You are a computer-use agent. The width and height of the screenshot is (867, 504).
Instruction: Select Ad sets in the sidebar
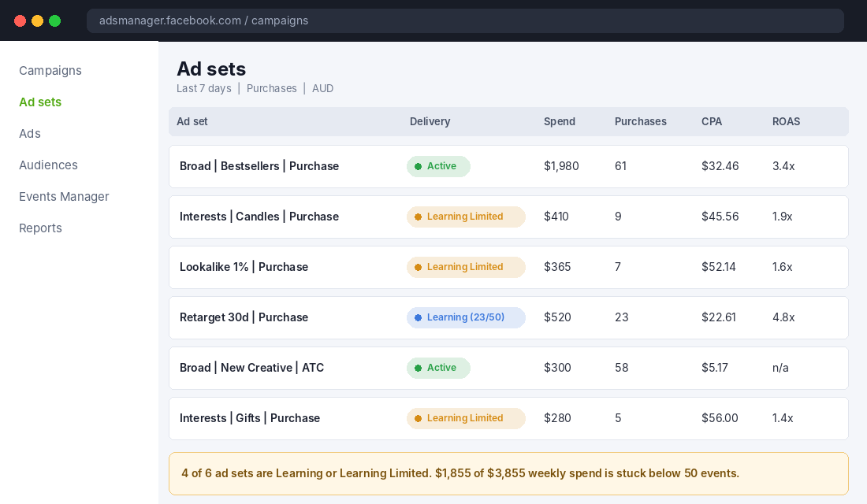pos(40,102)
